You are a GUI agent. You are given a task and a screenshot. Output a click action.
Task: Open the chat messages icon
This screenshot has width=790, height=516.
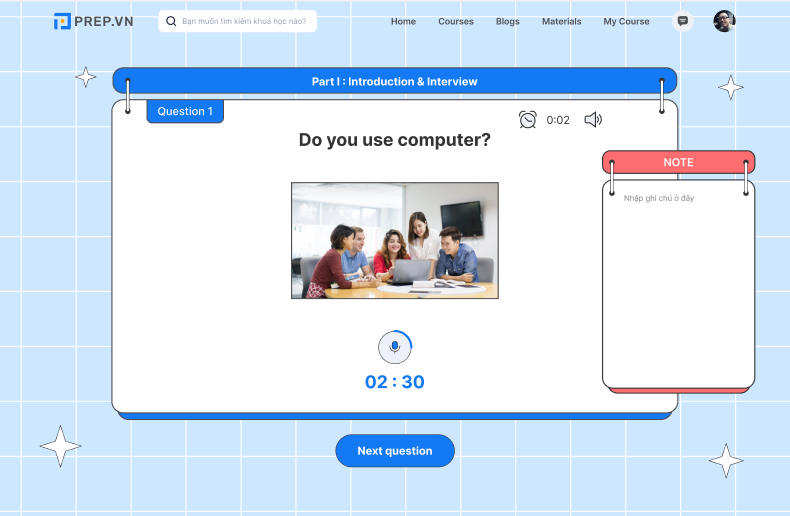[683, 21]
